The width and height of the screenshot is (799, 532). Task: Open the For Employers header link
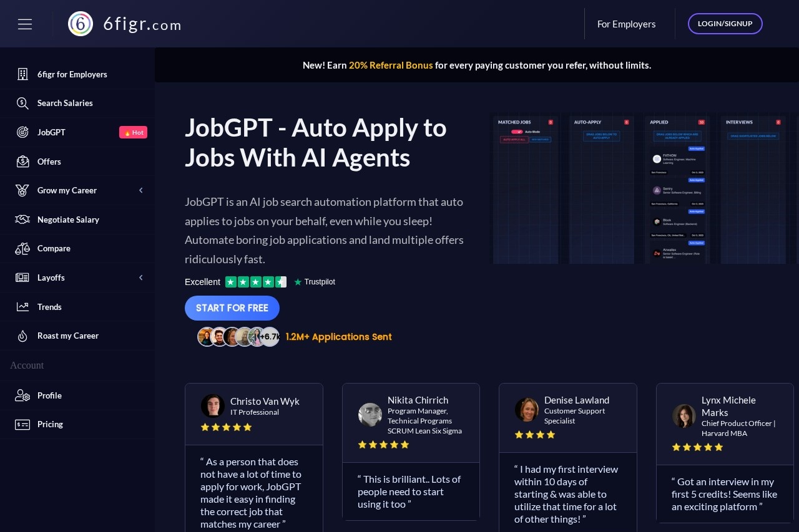coord(626,24)
